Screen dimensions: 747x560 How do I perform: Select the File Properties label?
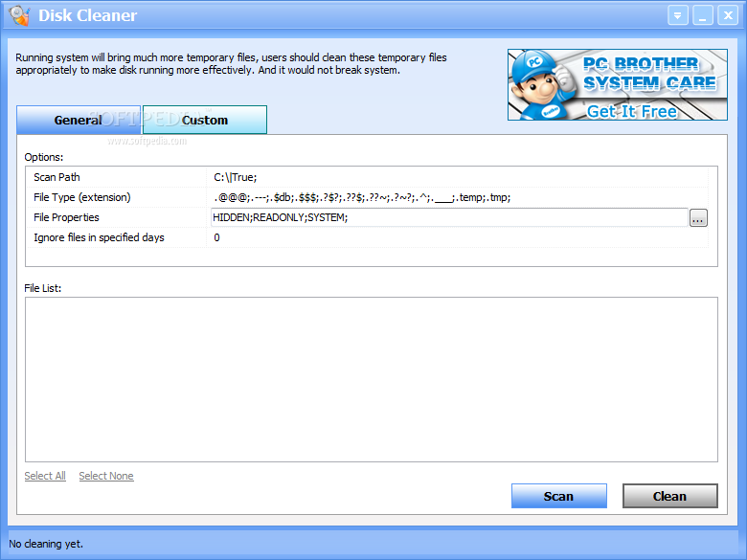point(66,217)
